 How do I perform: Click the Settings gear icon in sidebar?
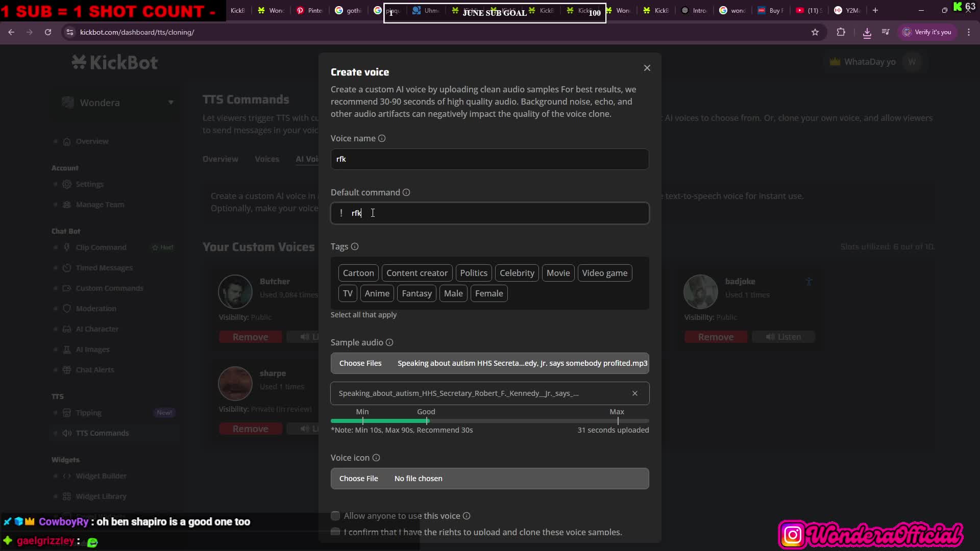point(67,184)
